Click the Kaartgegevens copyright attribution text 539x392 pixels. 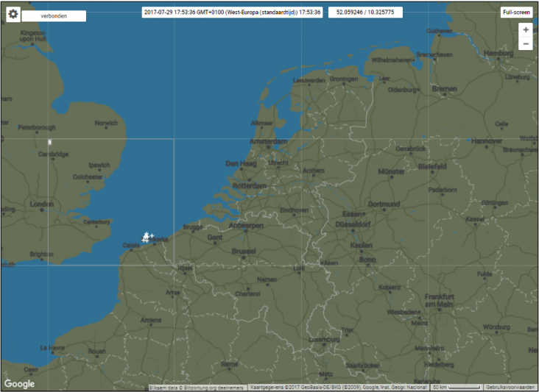[338, 387]
